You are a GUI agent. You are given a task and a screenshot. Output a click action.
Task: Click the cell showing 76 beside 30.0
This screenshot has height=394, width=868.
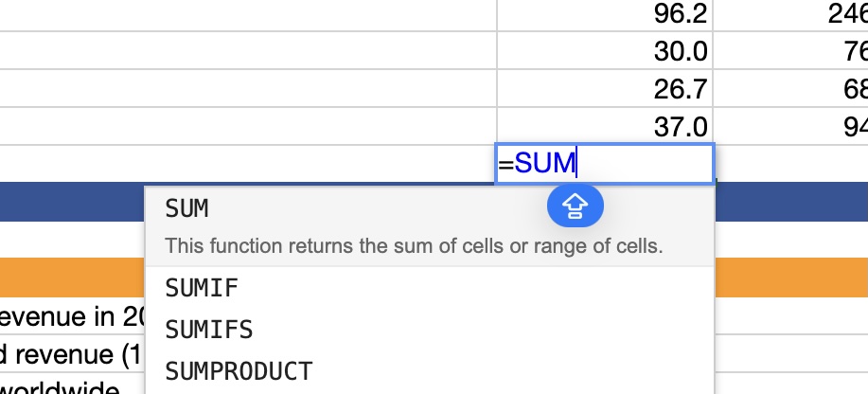[791, 50]
